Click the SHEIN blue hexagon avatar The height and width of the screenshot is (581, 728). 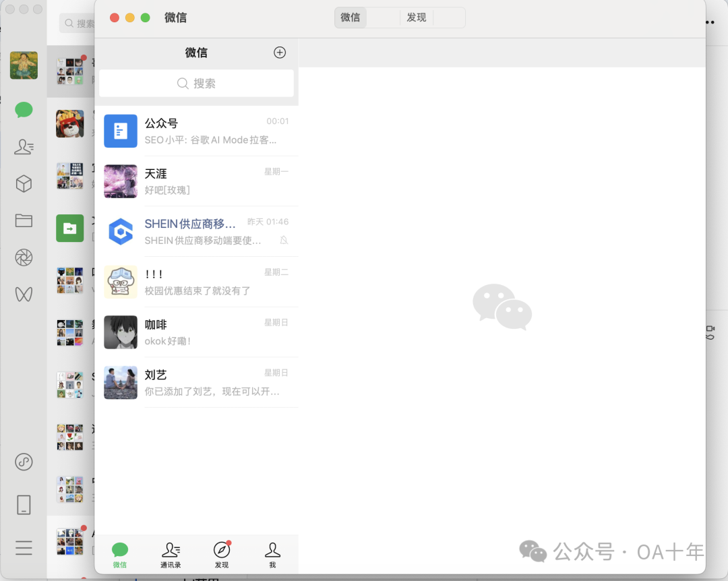pyautogui.click(x=121, y=231)
